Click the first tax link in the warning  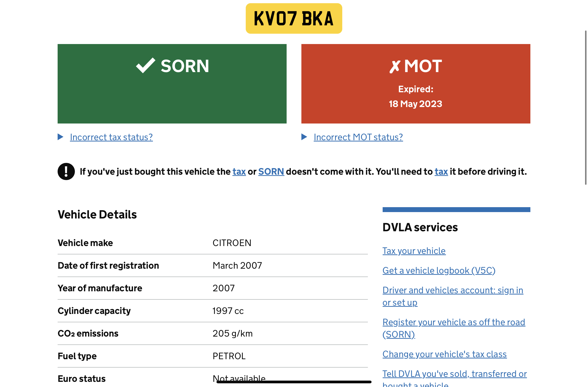(239, 171)
